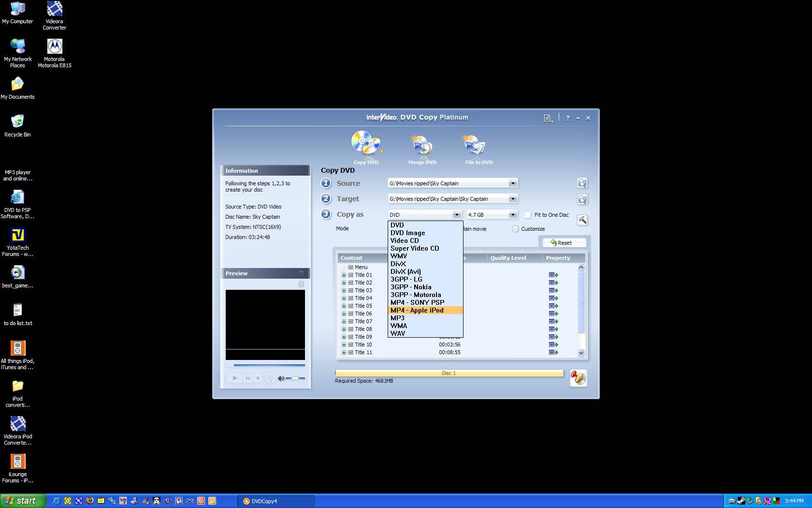Adjust the preview volume slider
812x508 pixels.
click(x=295, y=378)
